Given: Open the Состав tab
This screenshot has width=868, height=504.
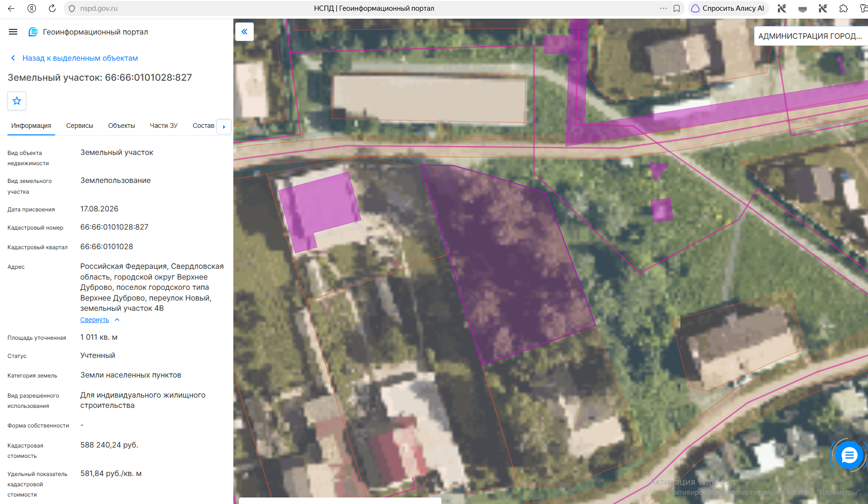Looking at the screenshot, I should tap(203, 126).
